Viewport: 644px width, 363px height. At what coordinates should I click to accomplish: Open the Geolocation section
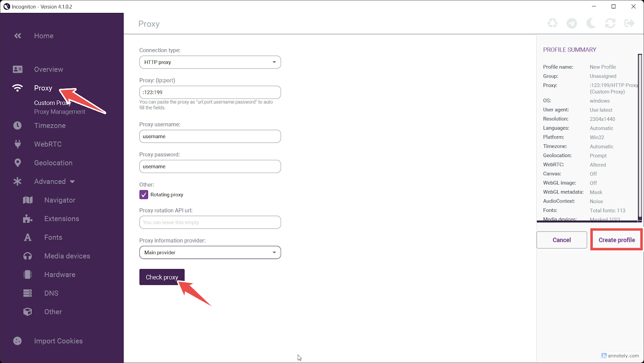pyautogui.click(x=54, y=163)
